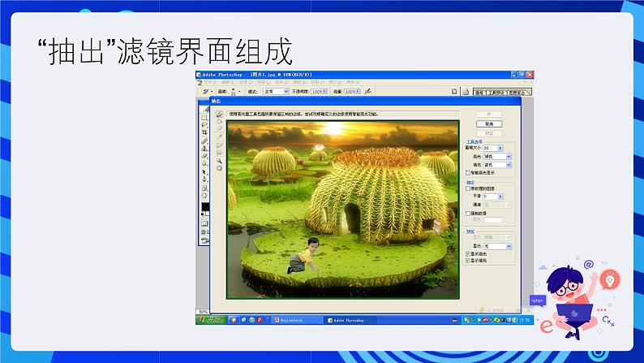This screenshot has width=644, height=363.
Task: Select the Fill tool in Extract dialog
Action: (219, 122)
